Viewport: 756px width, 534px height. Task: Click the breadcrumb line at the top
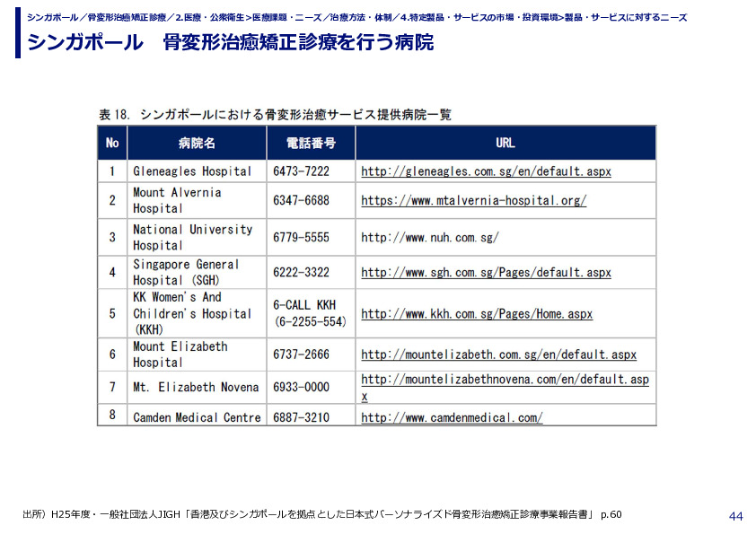coord(356,17)
